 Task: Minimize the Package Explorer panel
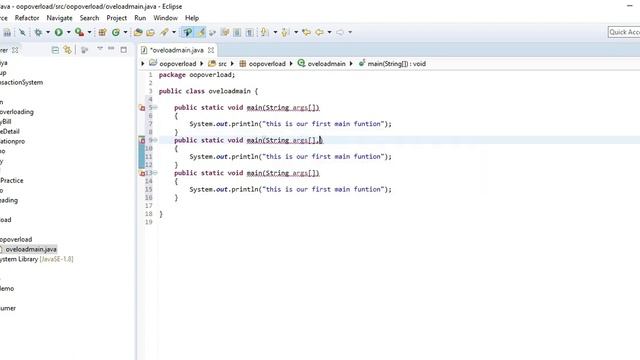tap(111, 49)
